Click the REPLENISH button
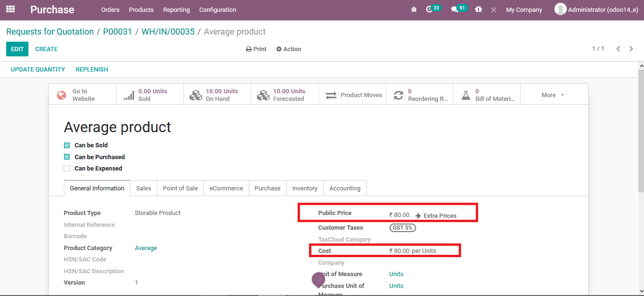644x296 pixels. point(92,70)
